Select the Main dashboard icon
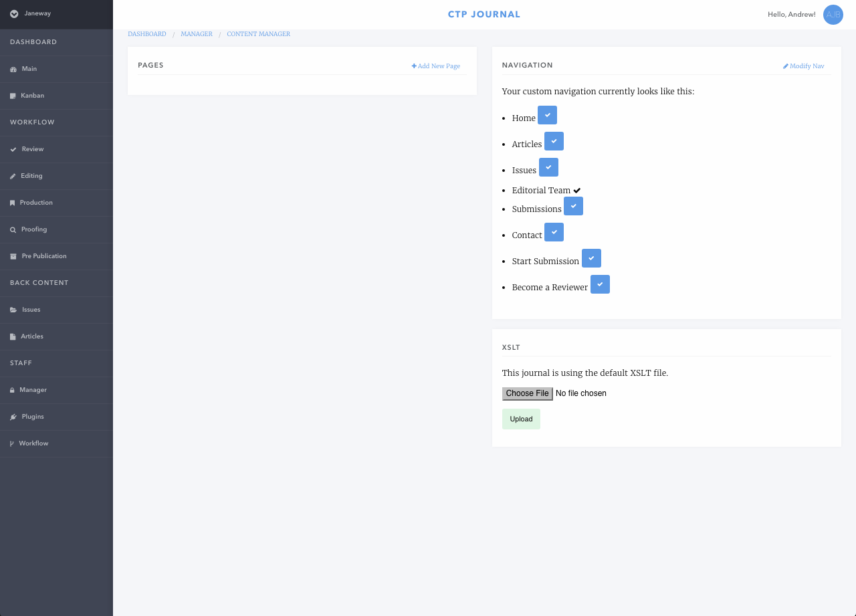This screenshot has width=856, height=616. coord(12,69)
